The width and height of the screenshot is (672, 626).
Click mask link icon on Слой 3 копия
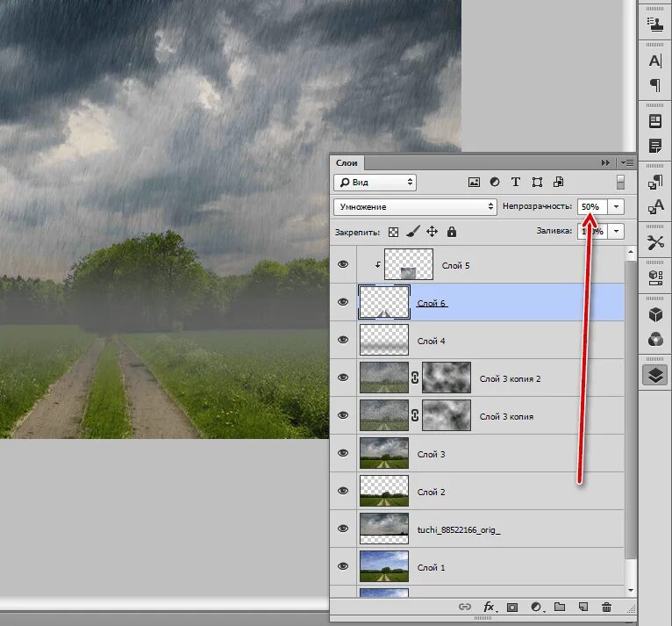tap(415, 415)
